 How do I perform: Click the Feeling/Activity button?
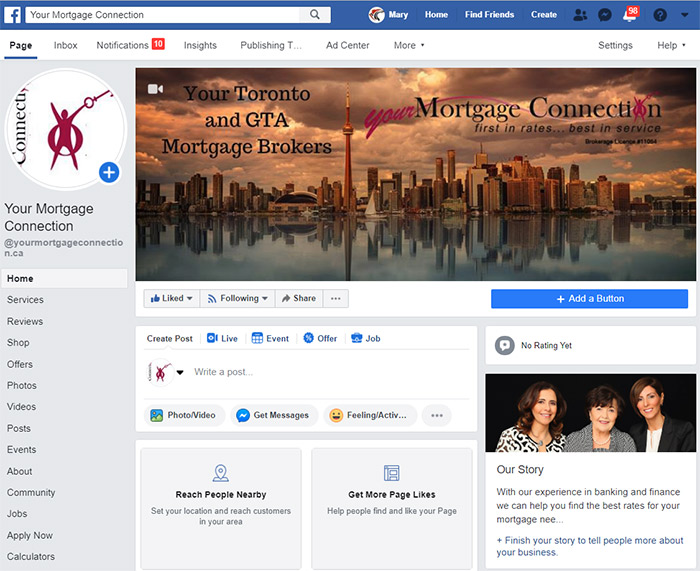click(x=370, y=415)
